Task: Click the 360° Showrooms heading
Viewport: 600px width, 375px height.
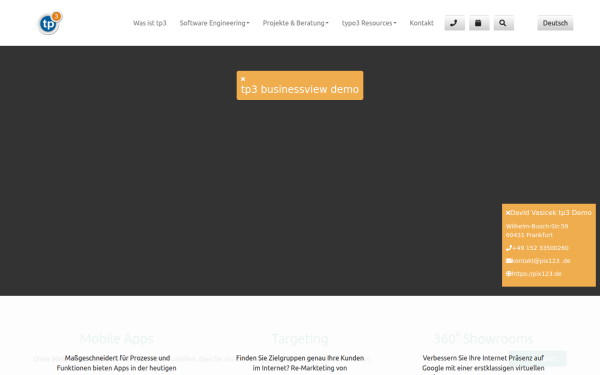Action: 483,339
